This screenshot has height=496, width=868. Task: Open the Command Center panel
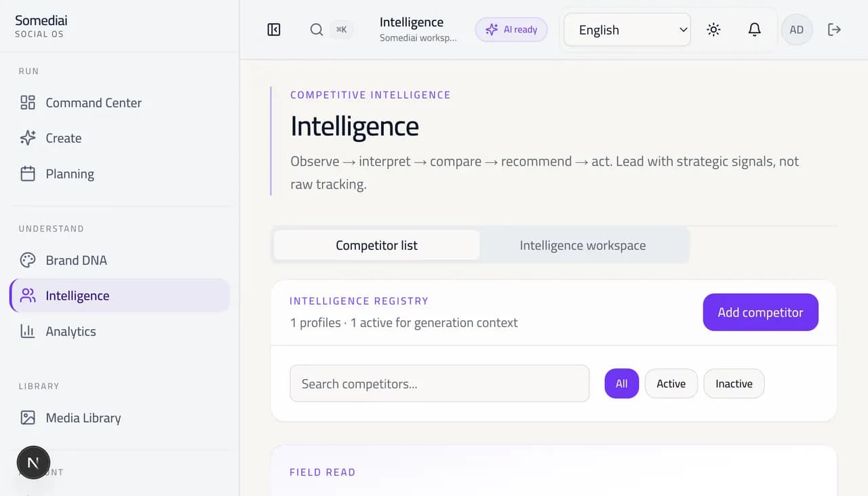93,102
